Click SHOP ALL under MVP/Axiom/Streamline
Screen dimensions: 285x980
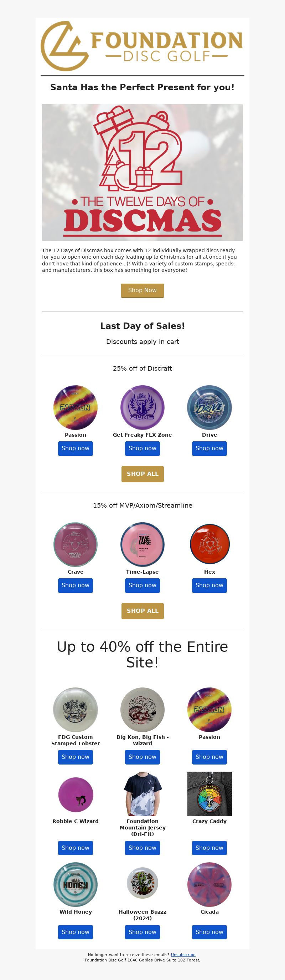point(142,611)
